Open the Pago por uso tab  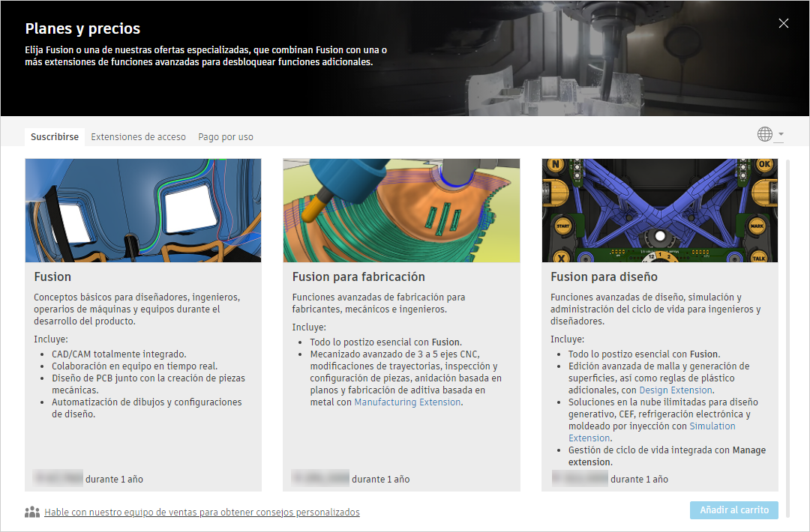click(x=226, y=136)
